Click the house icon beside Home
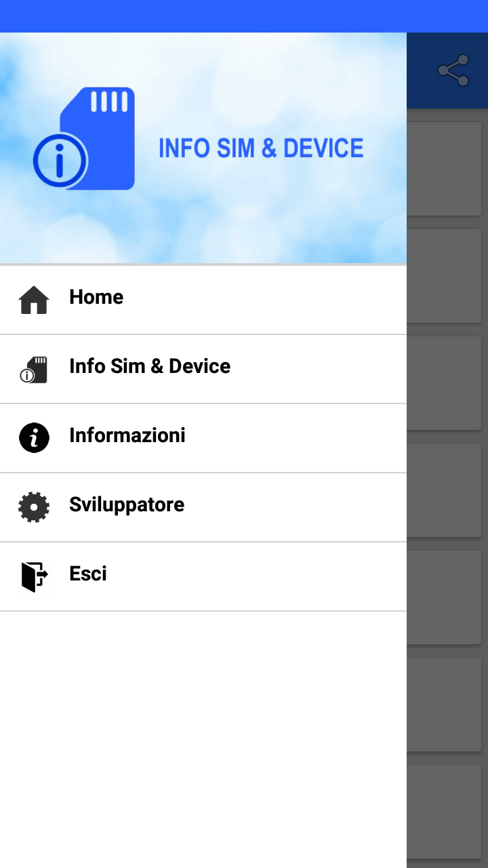488x868 pixels. click(x=34, y=300)
